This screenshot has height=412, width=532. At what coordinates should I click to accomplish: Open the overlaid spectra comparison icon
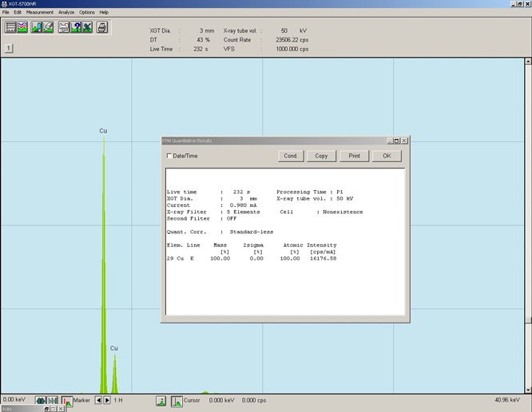[22, 27]
